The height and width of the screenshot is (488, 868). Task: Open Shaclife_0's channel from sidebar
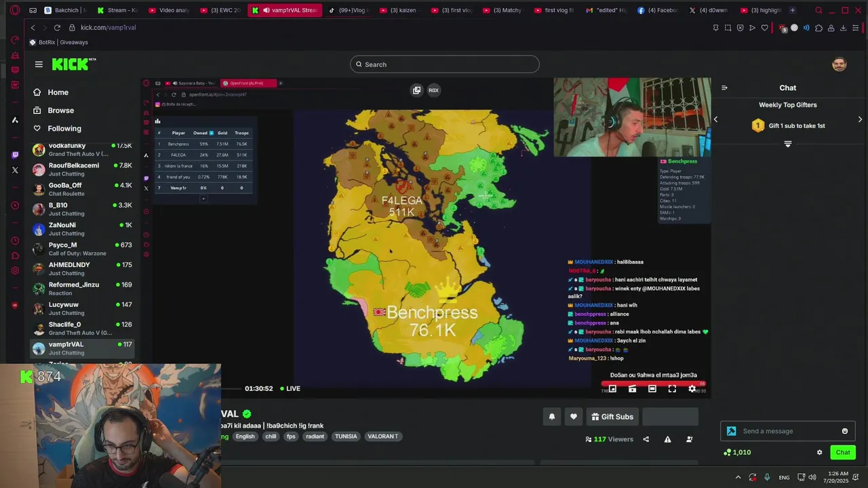click(x=83, y=328)
